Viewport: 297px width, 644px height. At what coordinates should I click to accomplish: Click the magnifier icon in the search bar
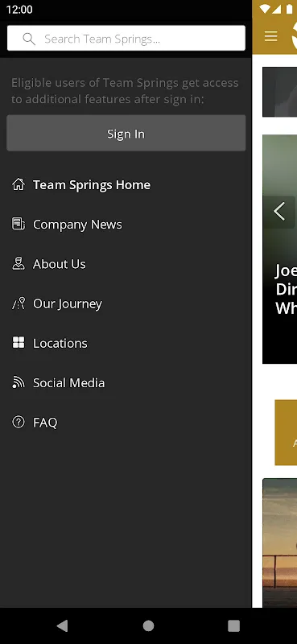pyautogui.click(x=29, y=39)
